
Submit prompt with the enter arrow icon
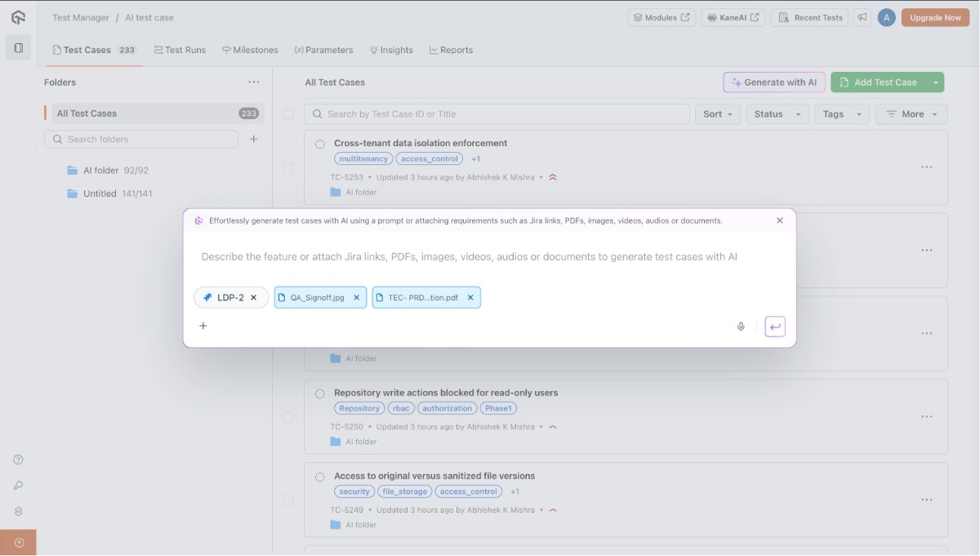coord(775,327)
